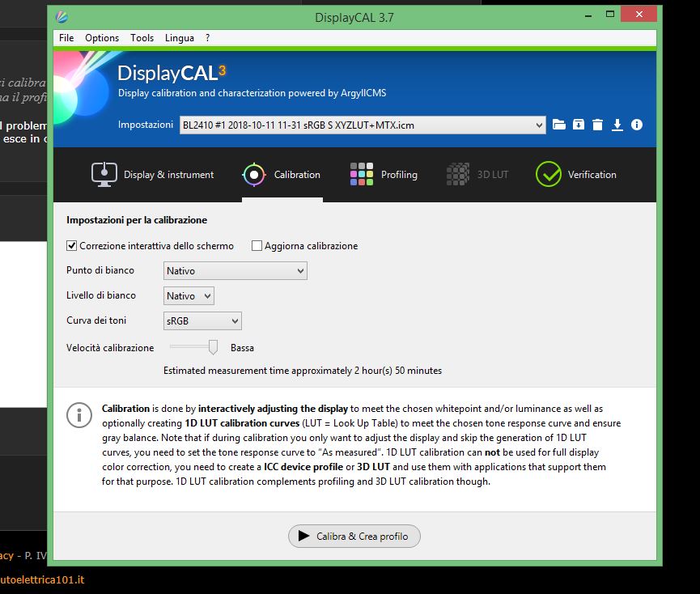Open the Options menu

102,38
